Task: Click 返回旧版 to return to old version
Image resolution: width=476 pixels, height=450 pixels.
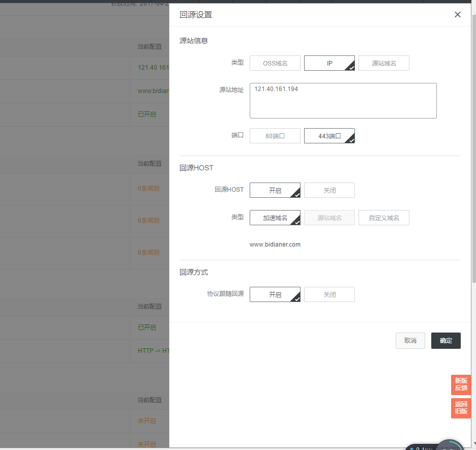Action: click(461, 408)
